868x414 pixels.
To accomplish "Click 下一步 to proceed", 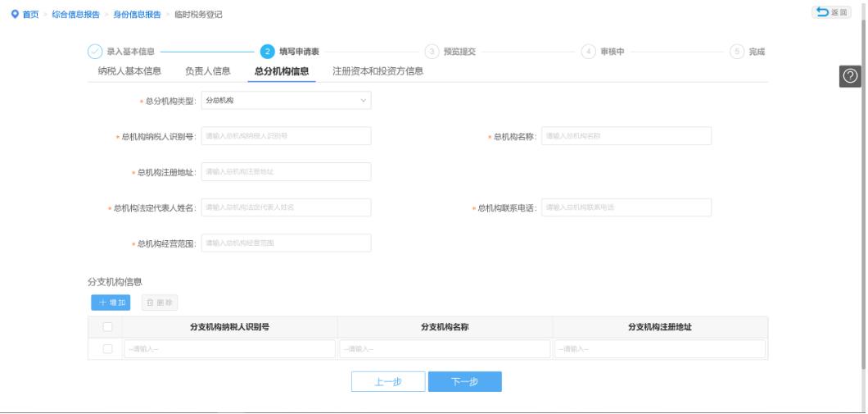I will [x=464, y=381].
